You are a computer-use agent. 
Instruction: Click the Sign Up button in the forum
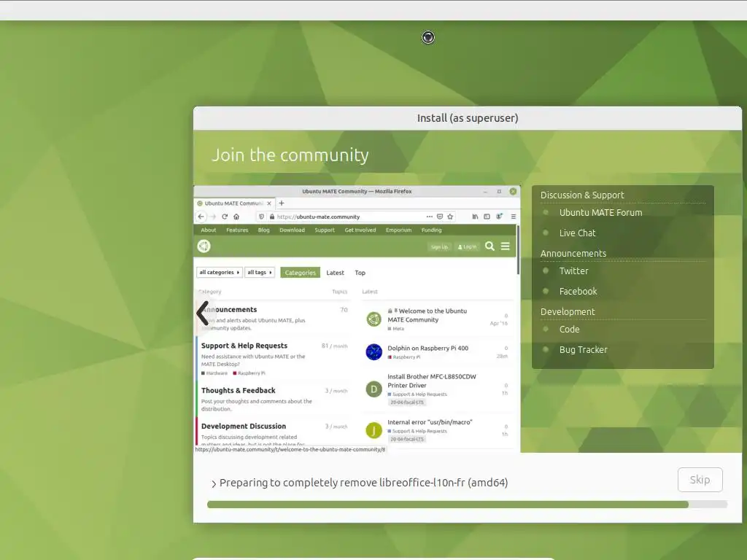(x=439, y=246)
